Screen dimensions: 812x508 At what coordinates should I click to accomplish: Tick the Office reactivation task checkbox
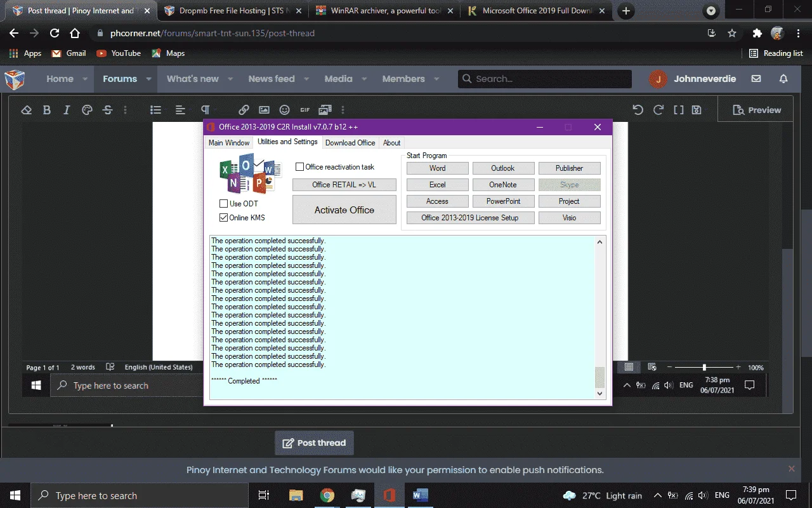(300, 167)
